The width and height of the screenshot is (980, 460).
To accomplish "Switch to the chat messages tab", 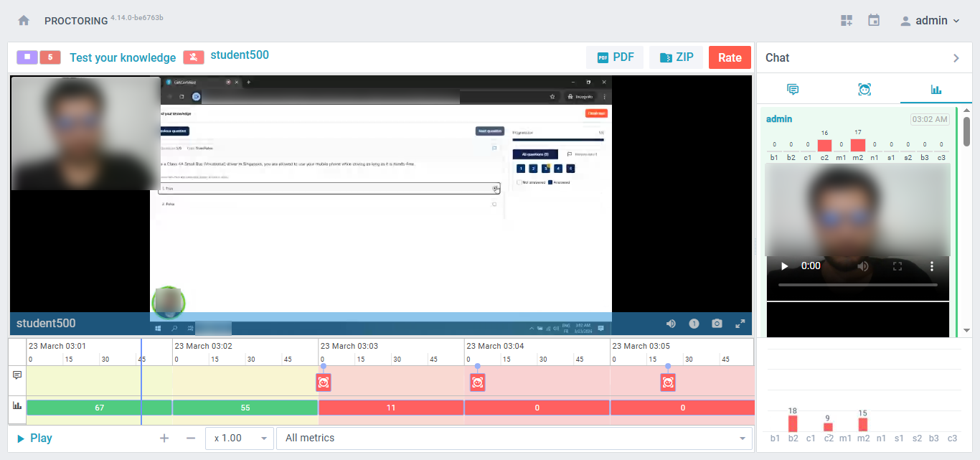I will 793,89.
